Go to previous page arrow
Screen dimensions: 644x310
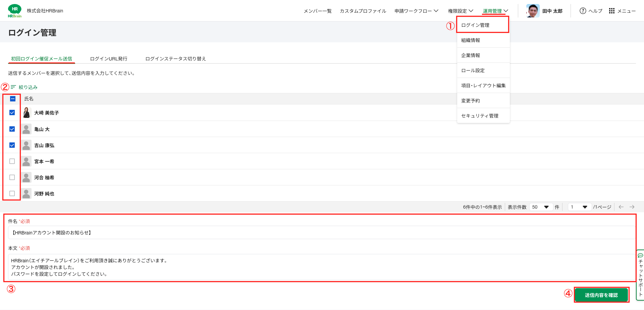pos(621,207)
